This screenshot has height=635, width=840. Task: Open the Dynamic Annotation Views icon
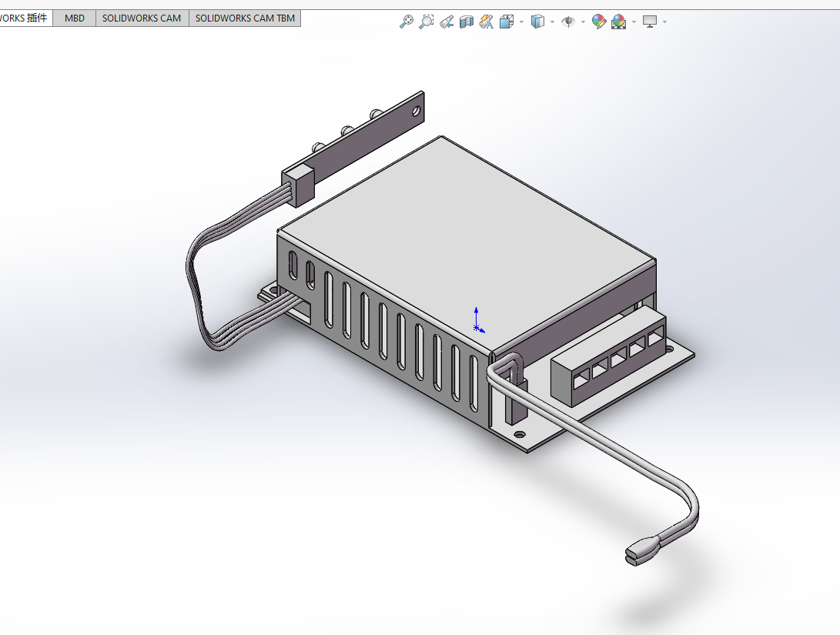click(487, 22)
